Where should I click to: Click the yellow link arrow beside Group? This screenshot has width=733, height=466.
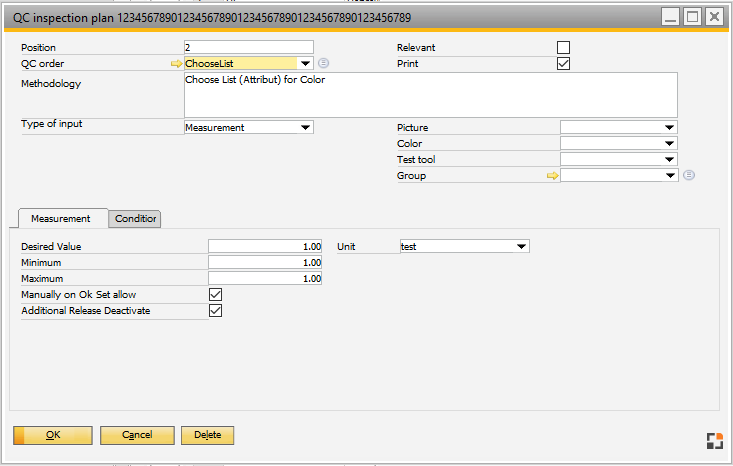click(552, 176)
